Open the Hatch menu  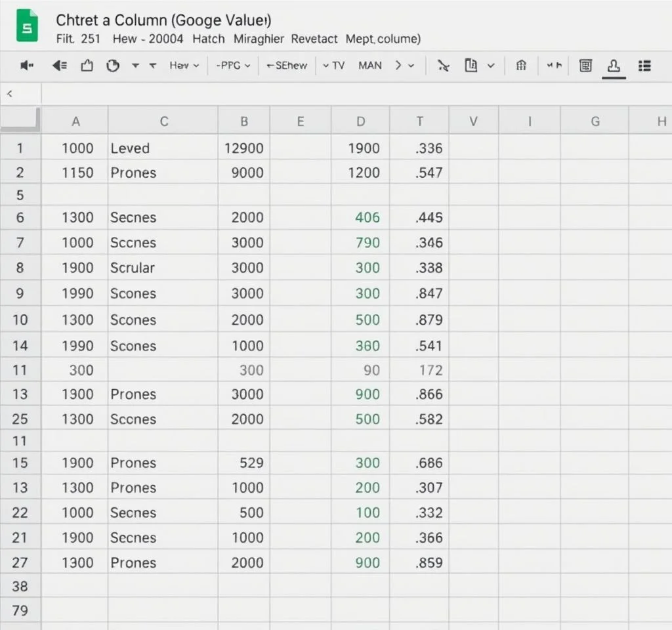pos(208,39)
